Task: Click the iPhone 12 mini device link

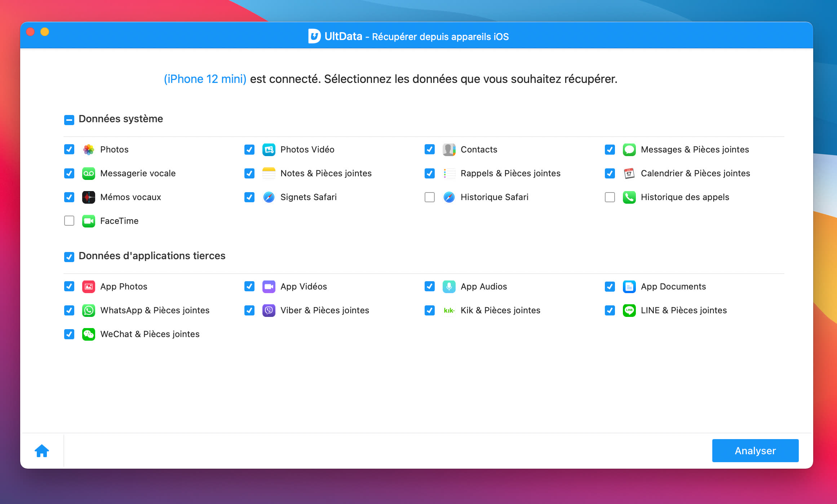Action: pyautogui.click(x=205, y=79)
